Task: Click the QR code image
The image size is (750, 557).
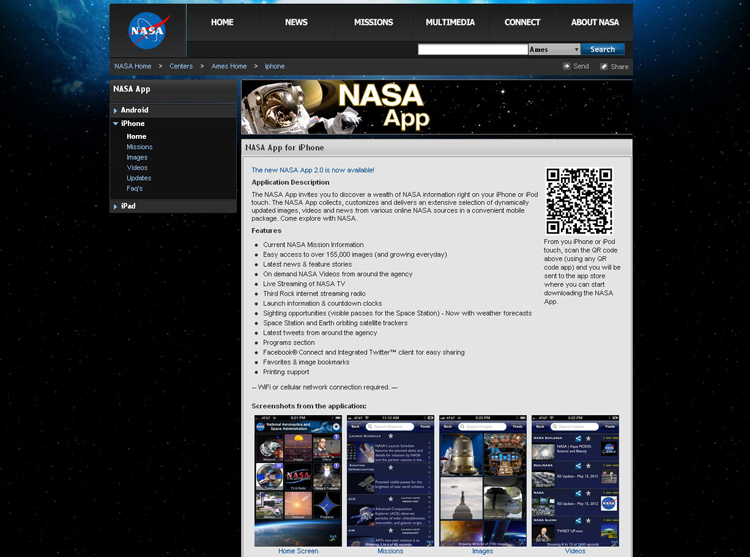Action: click(x=579, y=201)
